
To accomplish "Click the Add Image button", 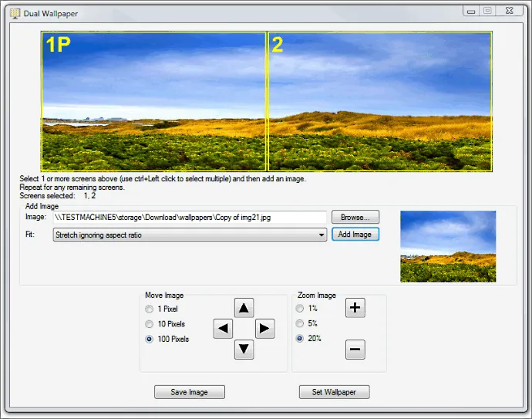I will pos(355,235).
